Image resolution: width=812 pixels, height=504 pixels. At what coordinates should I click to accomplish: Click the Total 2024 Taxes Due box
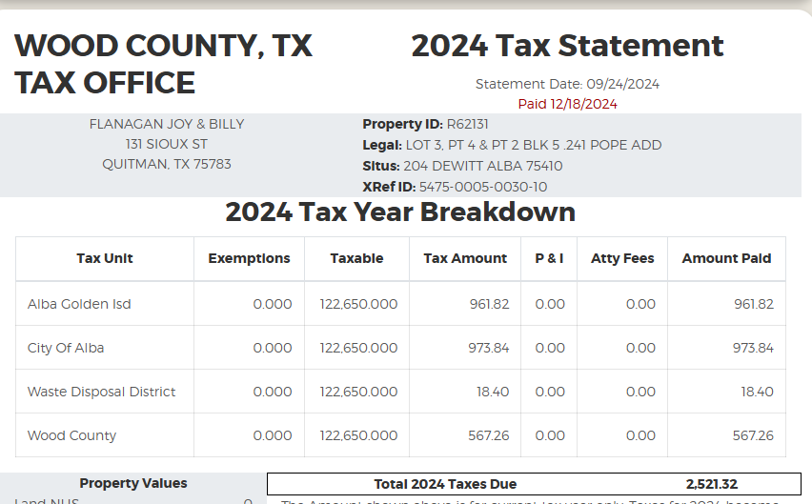click(x=534, y=484)
